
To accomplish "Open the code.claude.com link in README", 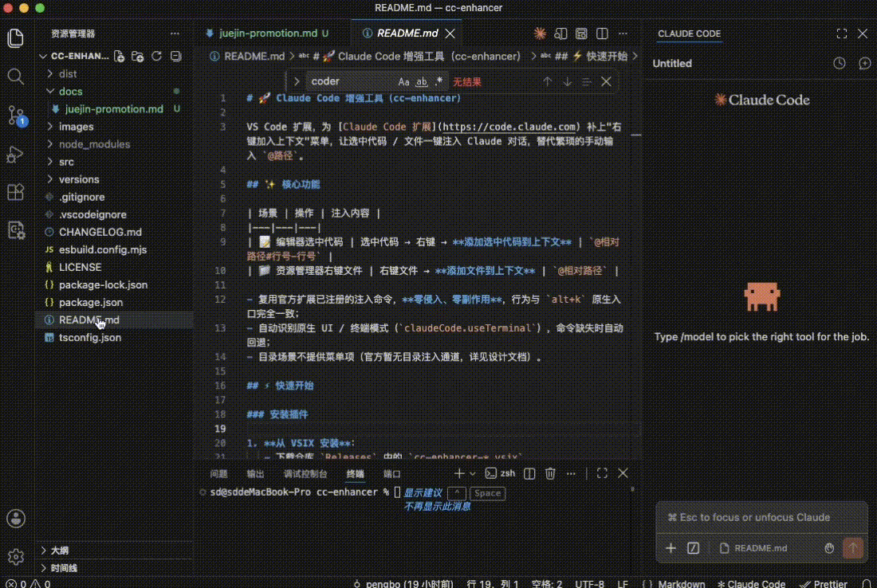I will 509,127.
